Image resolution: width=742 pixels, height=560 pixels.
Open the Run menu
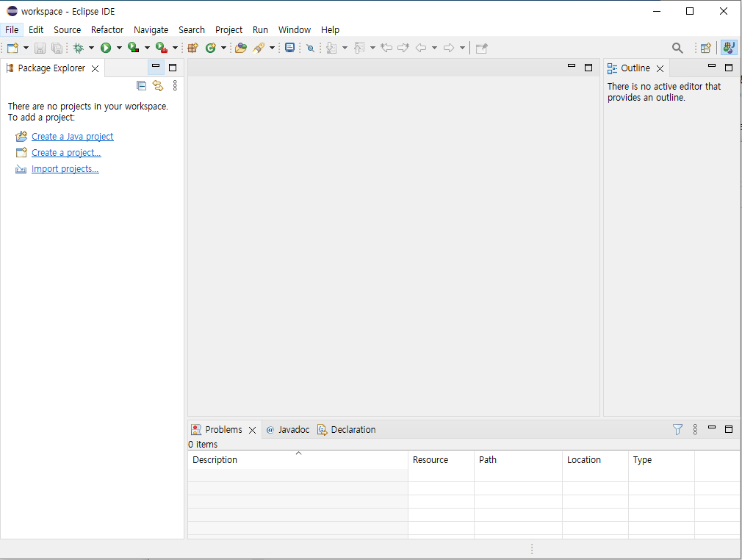click(260, 30)
